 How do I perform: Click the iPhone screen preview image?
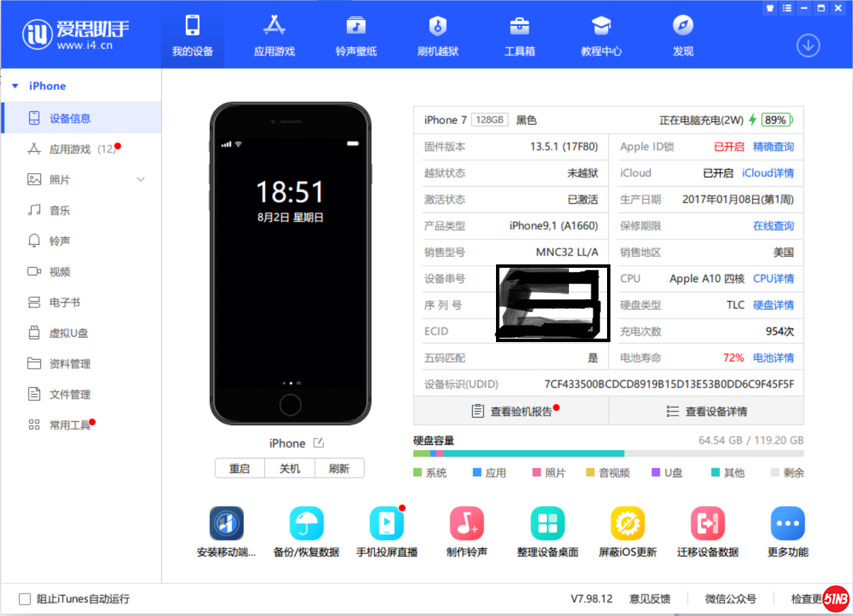pyautogui.click(x=290, y=264)
